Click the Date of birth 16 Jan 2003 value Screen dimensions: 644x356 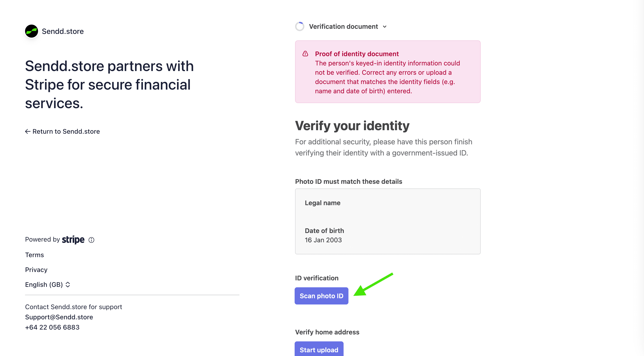(x=323, y=240)
